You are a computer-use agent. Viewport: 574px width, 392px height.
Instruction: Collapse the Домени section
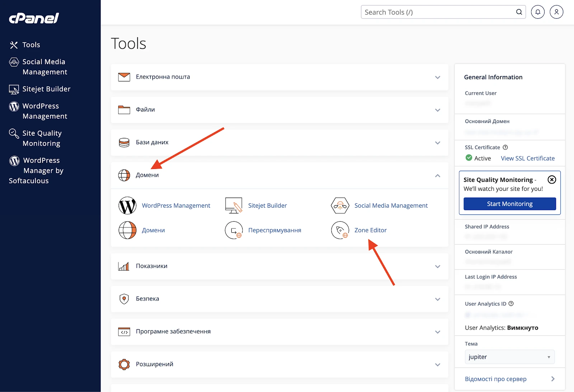pos(438,176)
